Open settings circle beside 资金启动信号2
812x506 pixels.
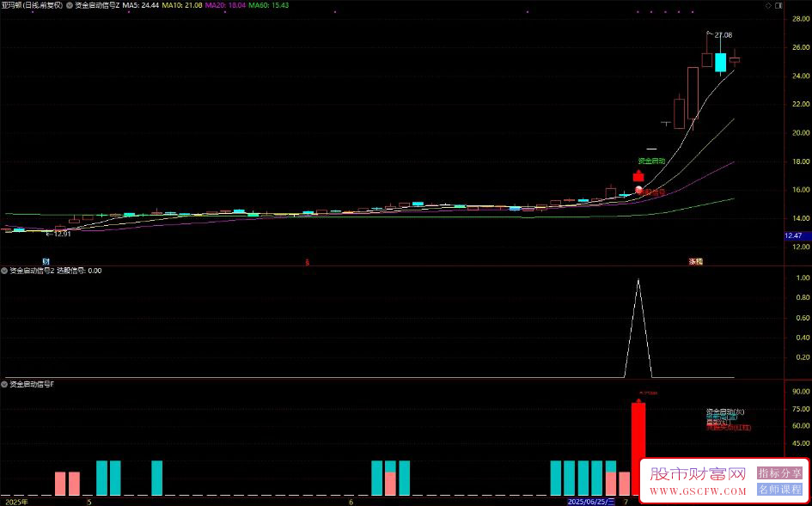(4, 271)
